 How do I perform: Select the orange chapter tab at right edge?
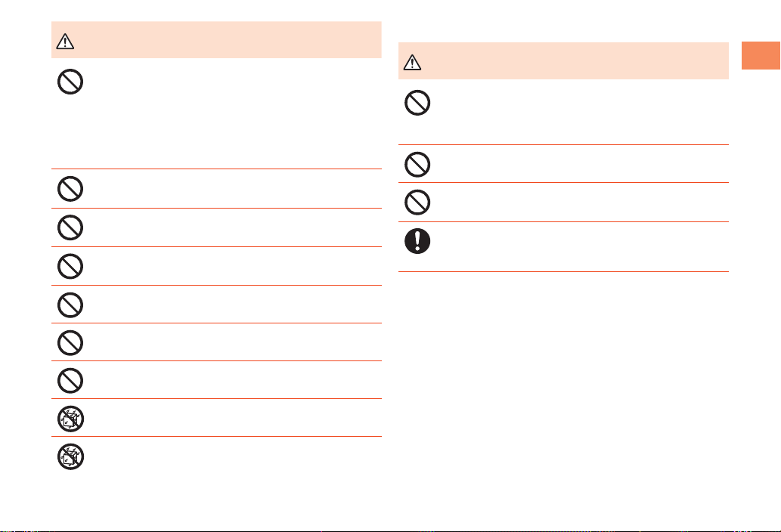pyautogui.click(x=761, y=56)
